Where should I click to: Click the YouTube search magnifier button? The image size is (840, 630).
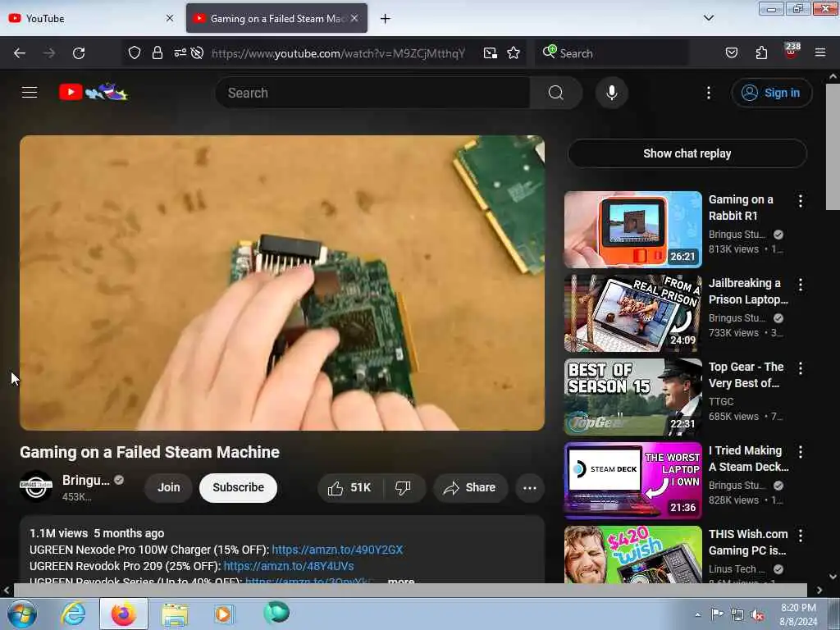556,93
